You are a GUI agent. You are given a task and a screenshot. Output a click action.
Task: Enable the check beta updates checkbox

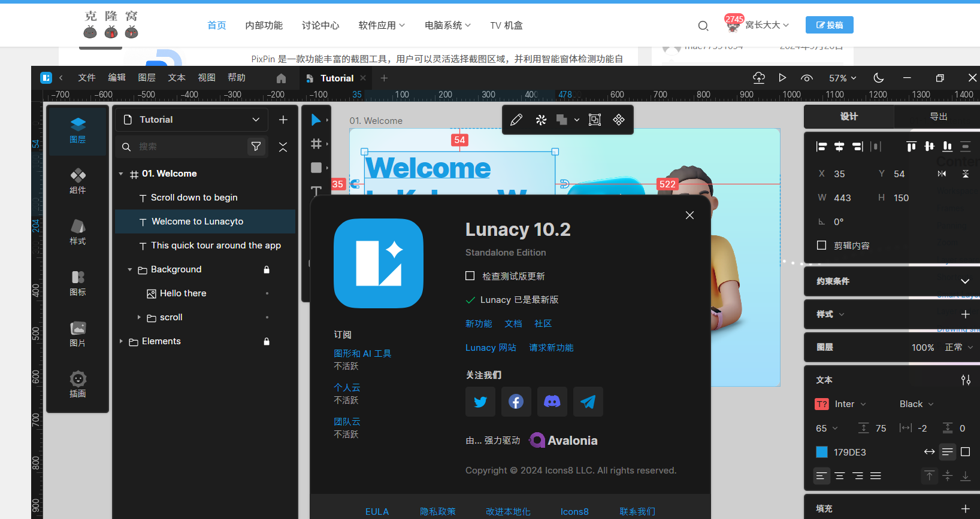[x=470, y=276]
